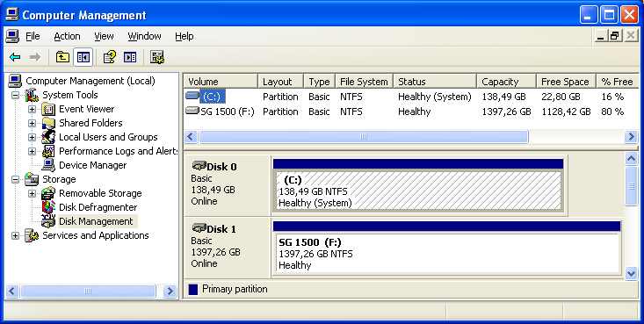Viewport: 644px width, 324px height.
Task: Click the console tree scroll-right arrow
Action: coord(170,292)
